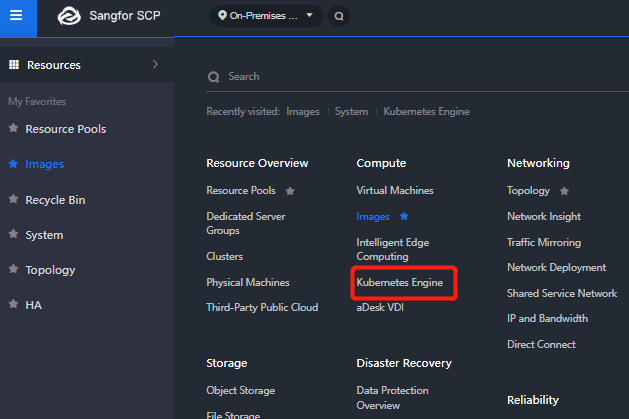Open Kubernetes Engine under Compute

click(x=400, y=283)
